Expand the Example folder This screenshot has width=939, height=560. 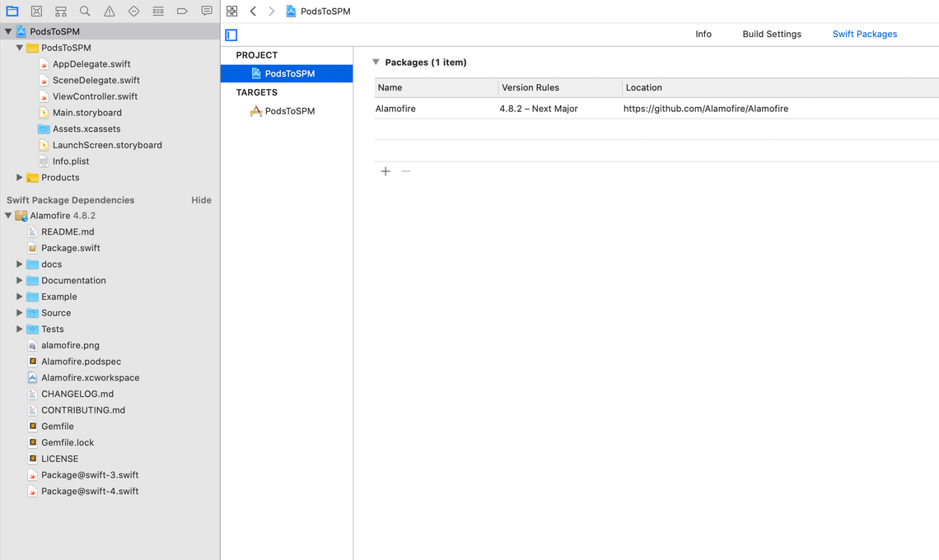(x=19, y=296)
